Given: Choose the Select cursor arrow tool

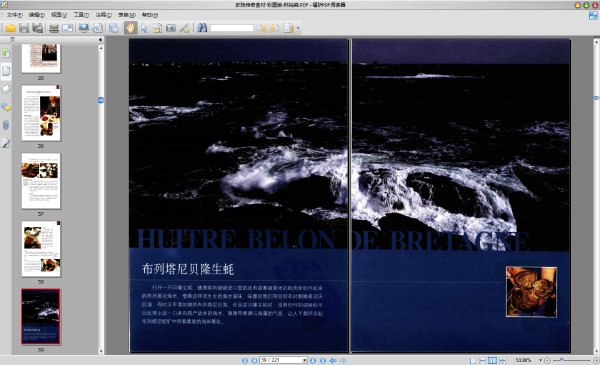Looking at the screenshot, I should 144,28.
